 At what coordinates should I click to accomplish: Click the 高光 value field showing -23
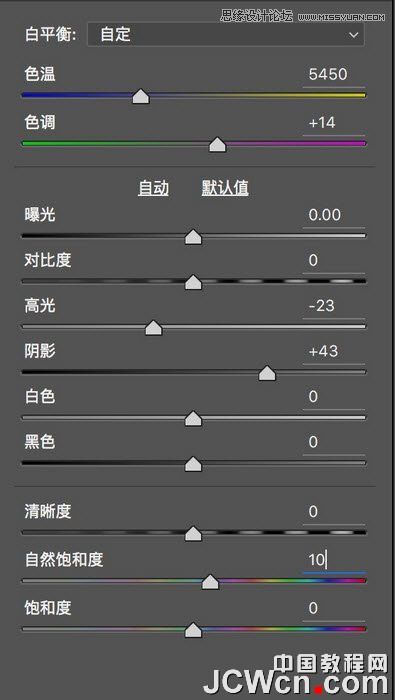pyautogui.click(x=333, y=306)
